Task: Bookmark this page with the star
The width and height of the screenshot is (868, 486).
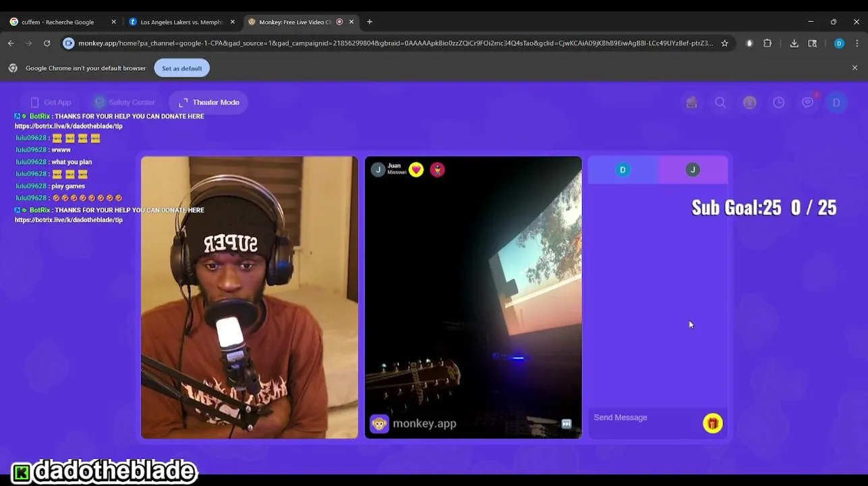Action: [724, 43]
